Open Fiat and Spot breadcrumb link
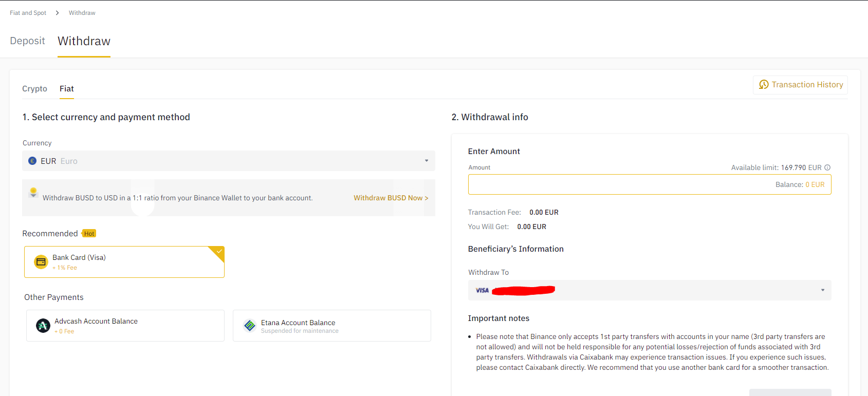Image resolution: width=868 pixels, height=396 pixels. (28, 13)
